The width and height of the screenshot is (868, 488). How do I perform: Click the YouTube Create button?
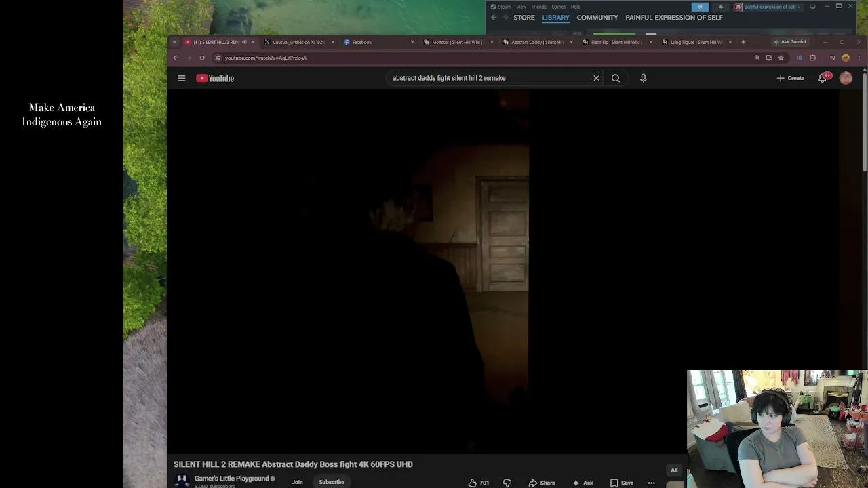coord(791,78)
